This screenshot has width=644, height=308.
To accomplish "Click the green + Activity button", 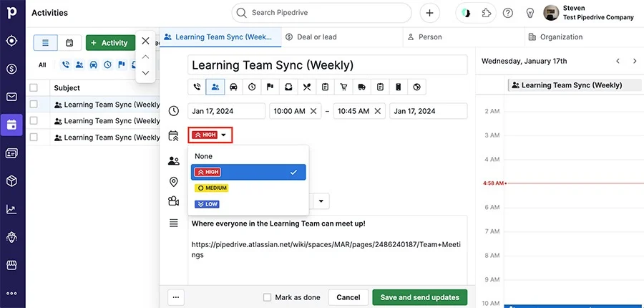I will pyautogui.click(x=110, y=43).
